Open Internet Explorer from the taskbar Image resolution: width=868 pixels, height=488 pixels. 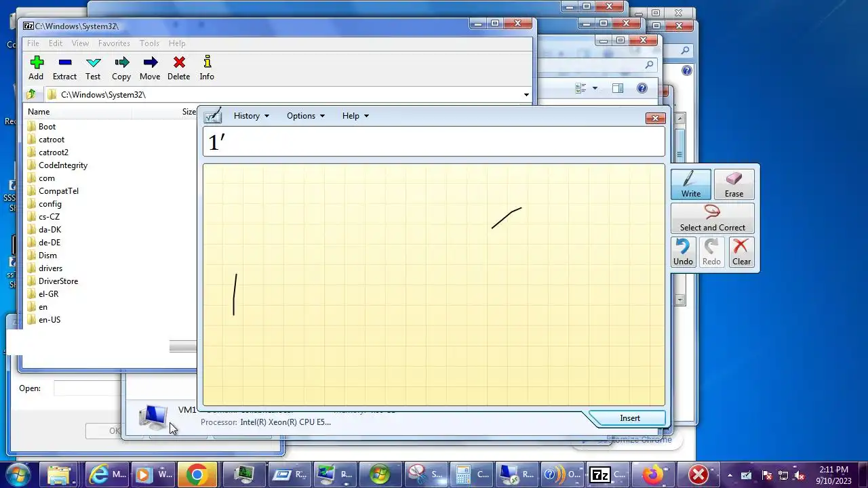pyautogui.click(x=107, y=474)
